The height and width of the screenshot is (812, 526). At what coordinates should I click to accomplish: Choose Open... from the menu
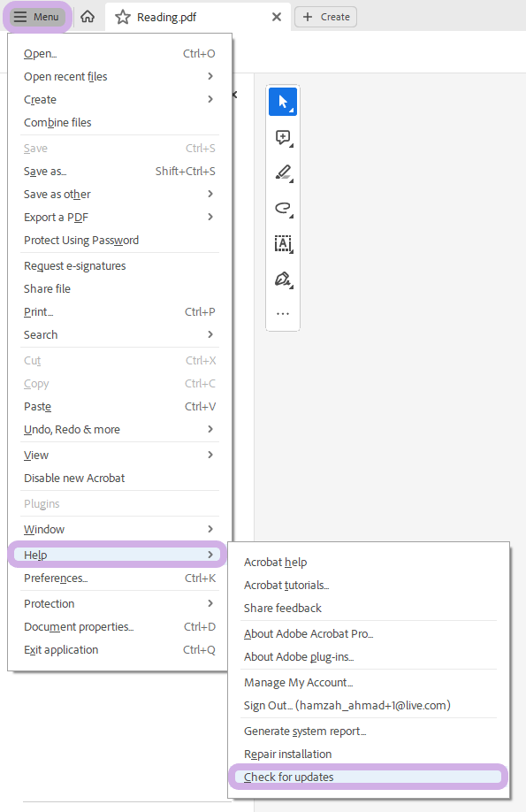tap(119, 54)
